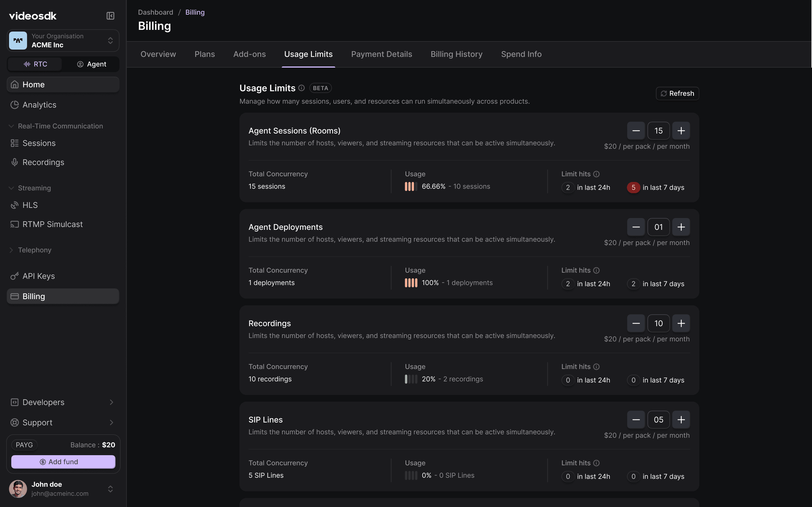This screenshot has height=507, width=812.
Task: Open the Payment Details tab
Action: click(x=381, y=54)
